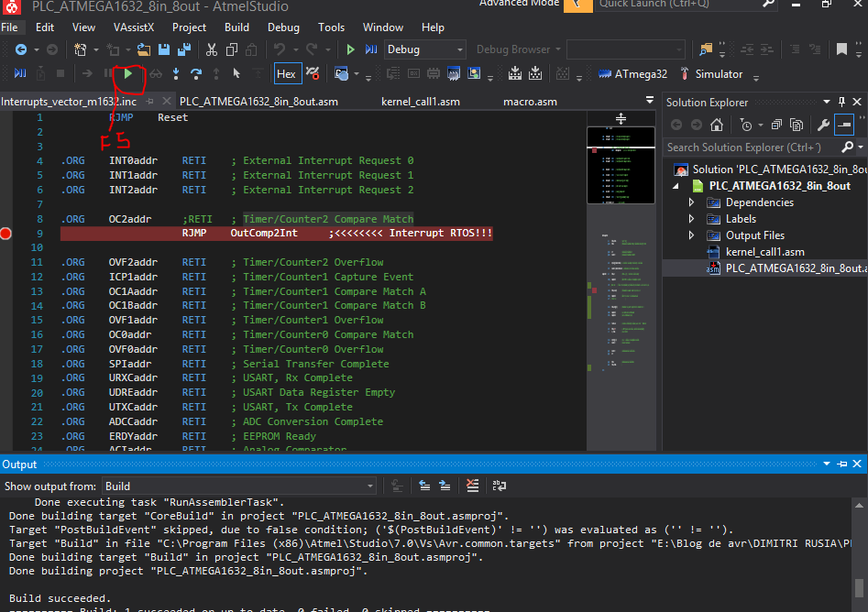Toggle Preview Selected Items in Solution Explorer
Screen dimensions: 868x612
[x=844, y=125]
